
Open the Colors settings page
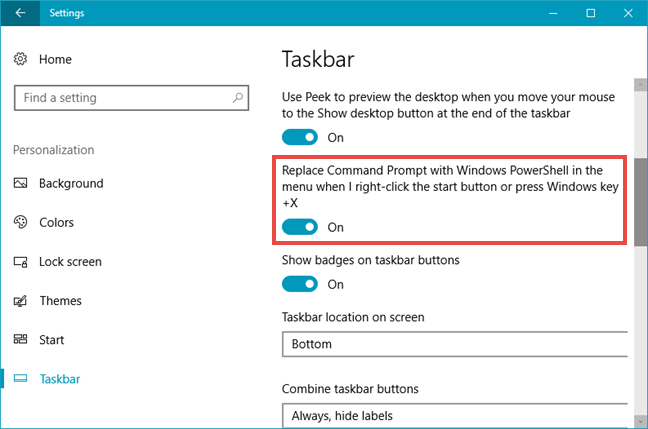point(56,222)
